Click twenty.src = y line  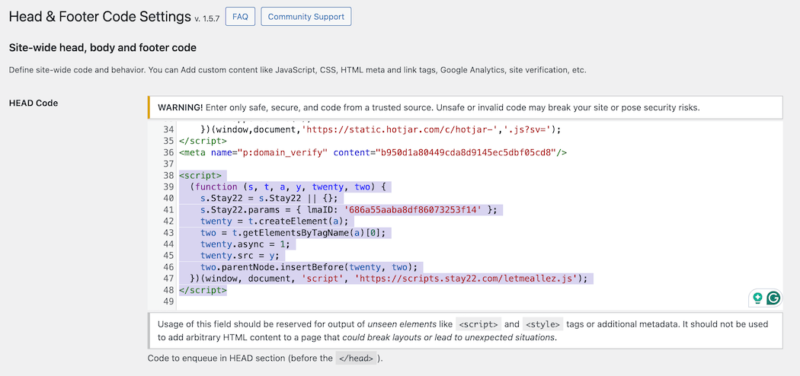240,256
